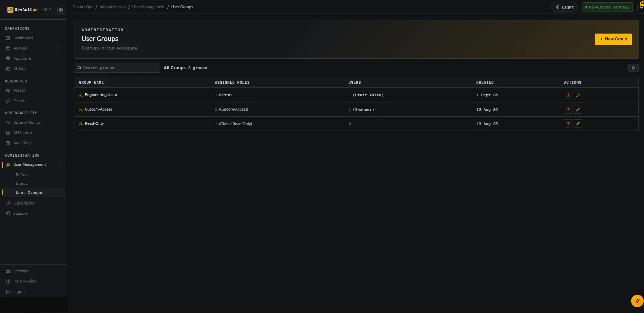Viewport: 644px width, 313px height.
Task: Open the DevAutOps Central workspace selector
Action: pyautogui.click(x=607, y=7)
